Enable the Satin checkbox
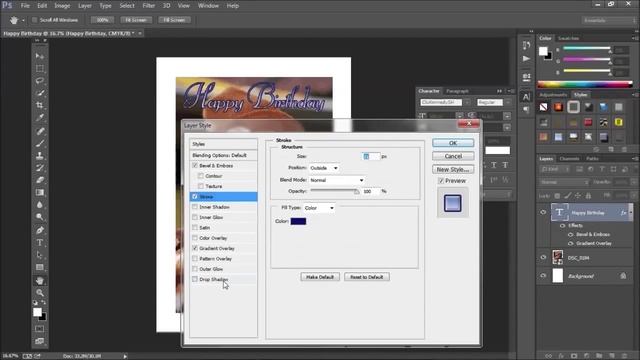 tap(195, 227)
